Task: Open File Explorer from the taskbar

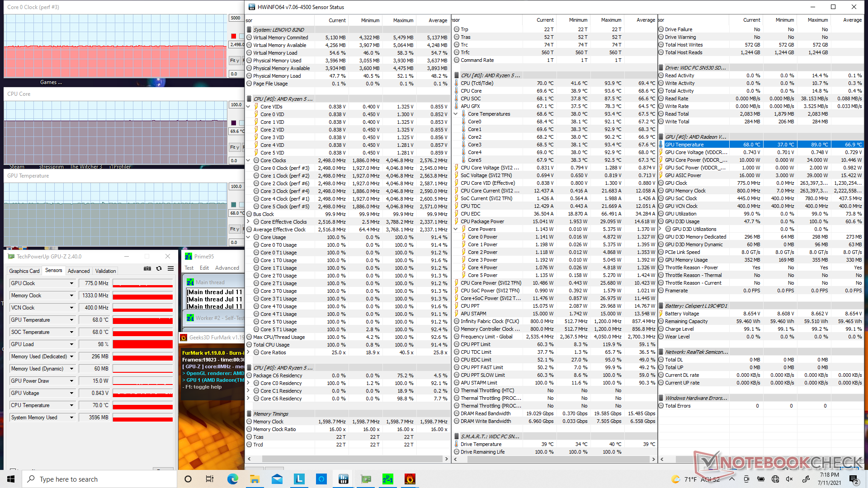Action: click(255, 479)
